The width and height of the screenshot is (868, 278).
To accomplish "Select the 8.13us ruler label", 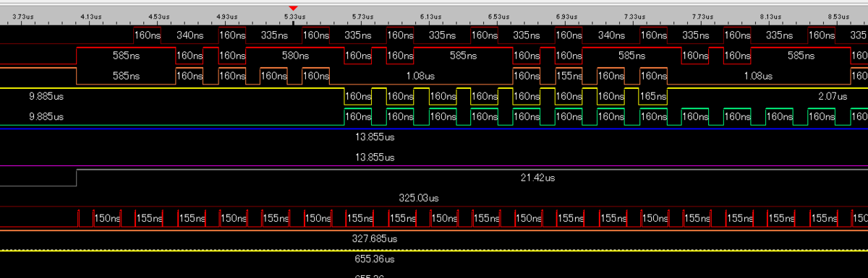I will (x=770, y=16).
